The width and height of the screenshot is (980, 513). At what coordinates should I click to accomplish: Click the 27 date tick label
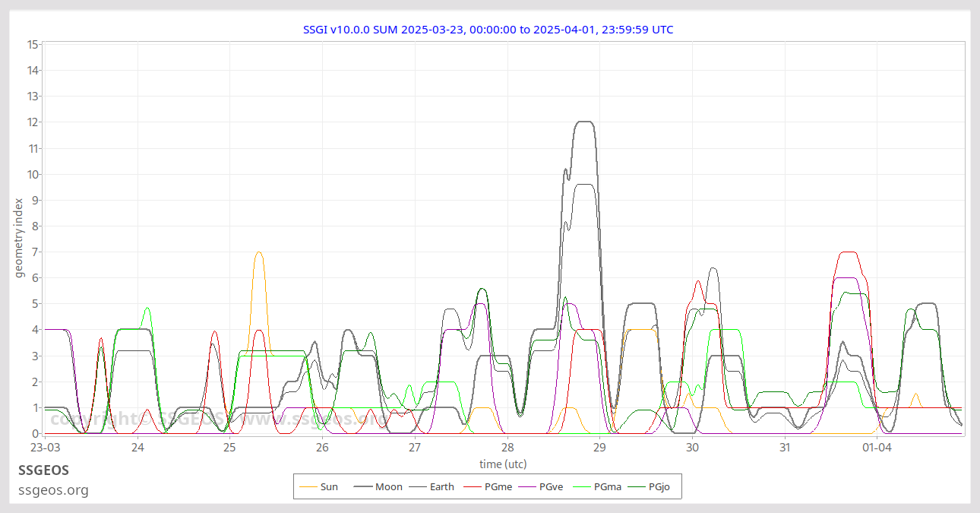pyautogui.click(x=415, y=448)
